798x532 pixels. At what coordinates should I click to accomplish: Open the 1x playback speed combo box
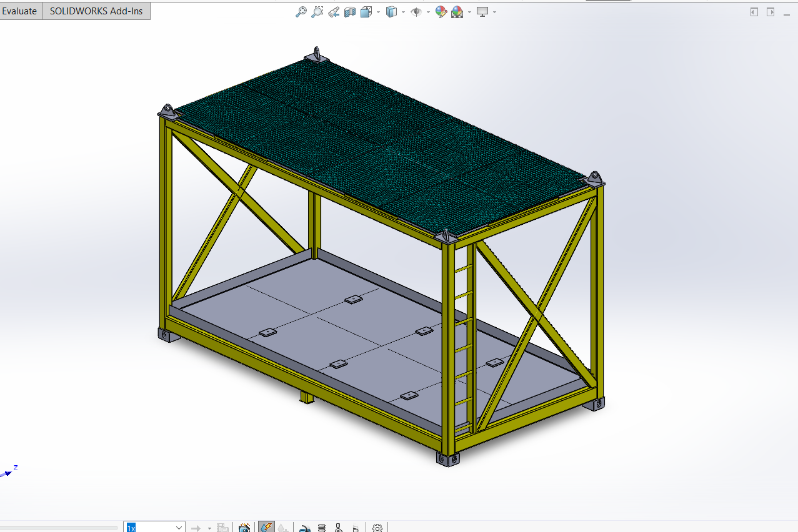154,528
